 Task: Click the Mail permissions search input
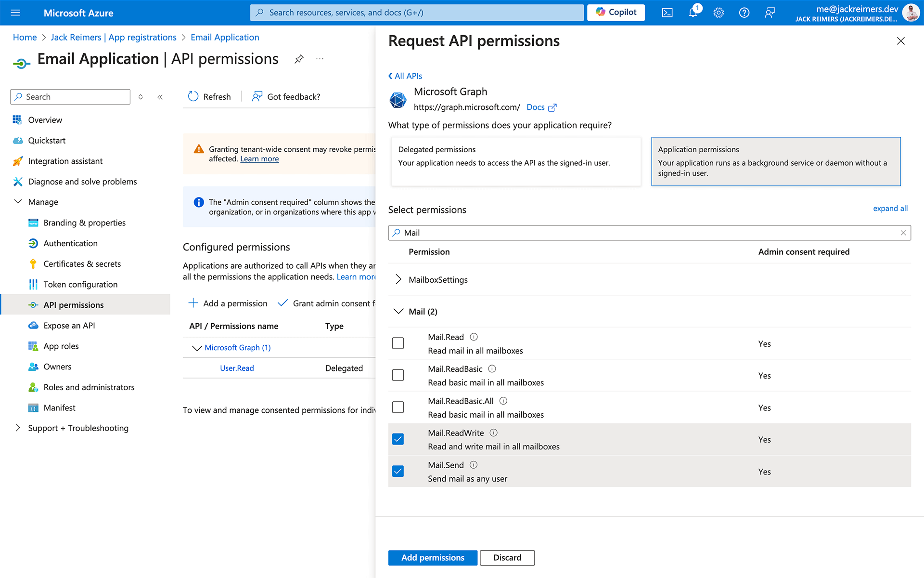tap(648, 232)
